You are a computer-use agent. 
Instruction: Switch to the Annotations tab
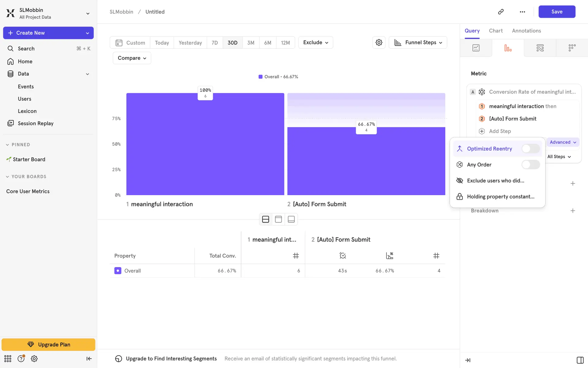click(526, 31)
